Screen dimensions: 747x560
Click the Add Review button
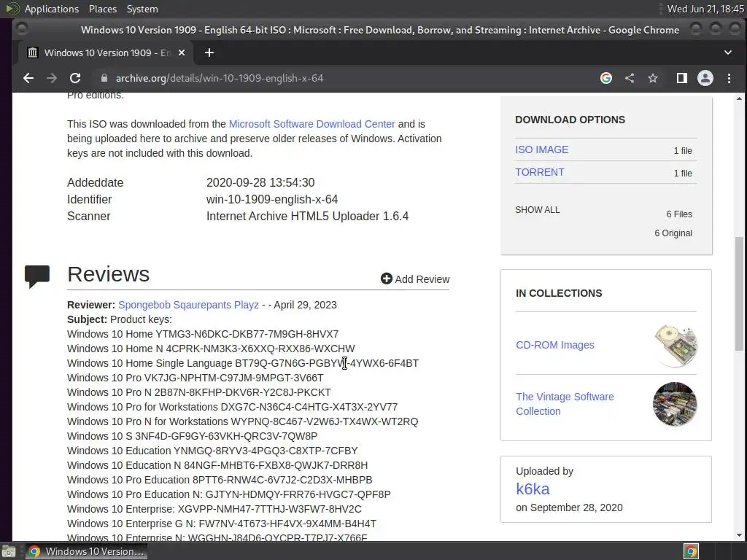tap(415, 279)
